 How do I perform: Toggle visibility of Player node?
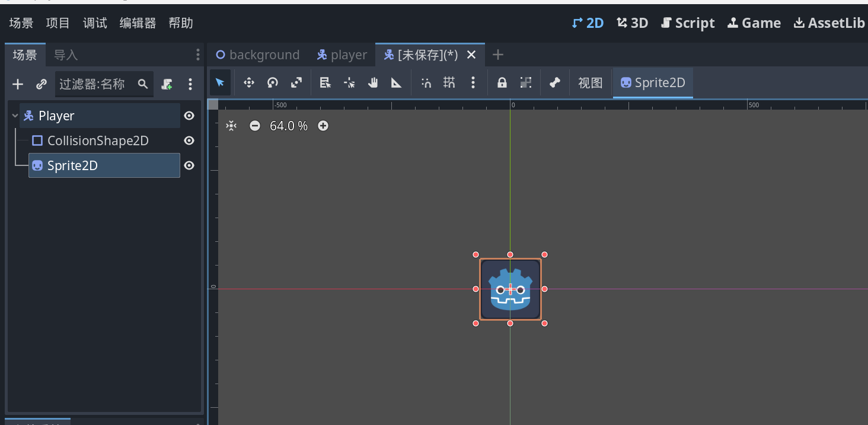189,116
